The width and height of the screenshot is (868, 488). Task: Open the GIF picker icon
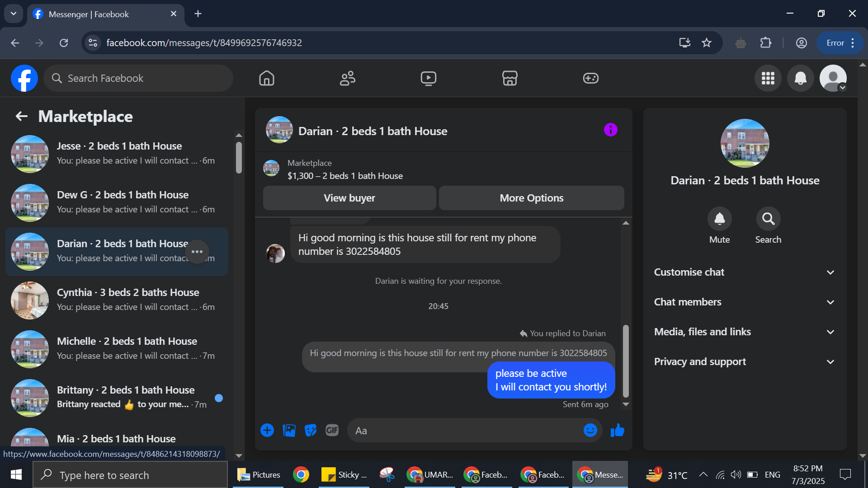coord(332,431)
